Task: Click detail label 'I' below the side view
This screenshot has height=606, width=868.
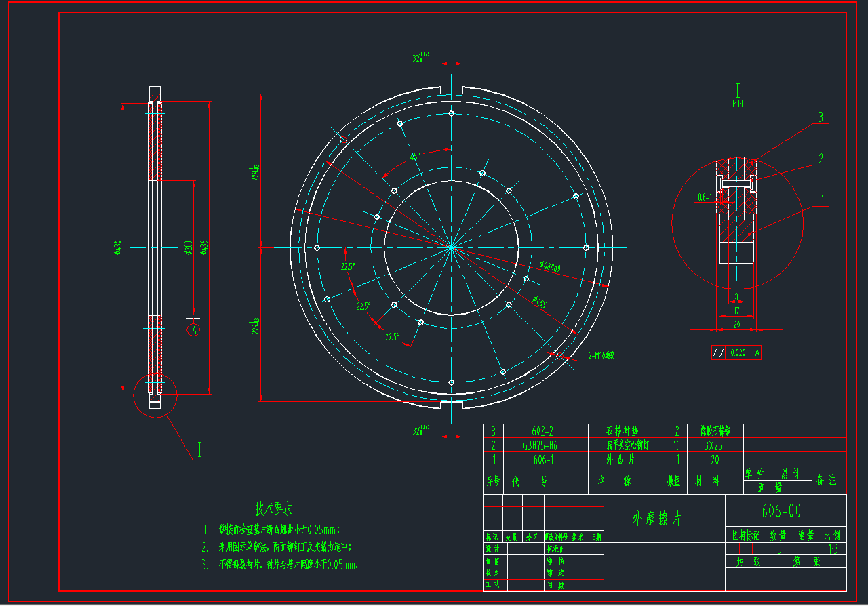Action: (199, 449)
